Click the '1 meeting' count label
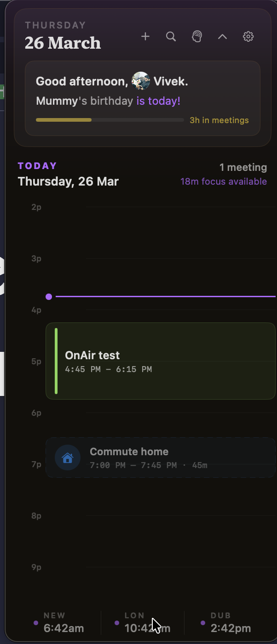This screenshot has height=644, width=277. (243, 167)
